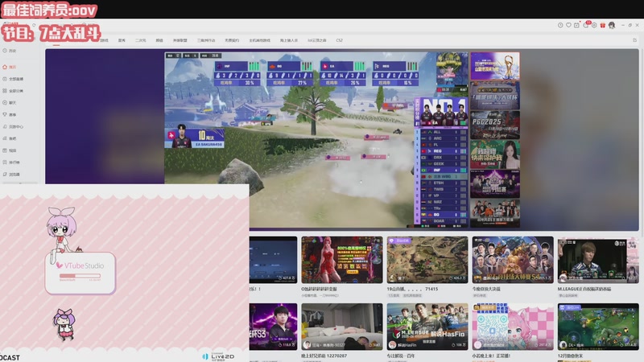Click the clock history icon in title bar
This screenshot has height=362, width=644.
point(560,26)
